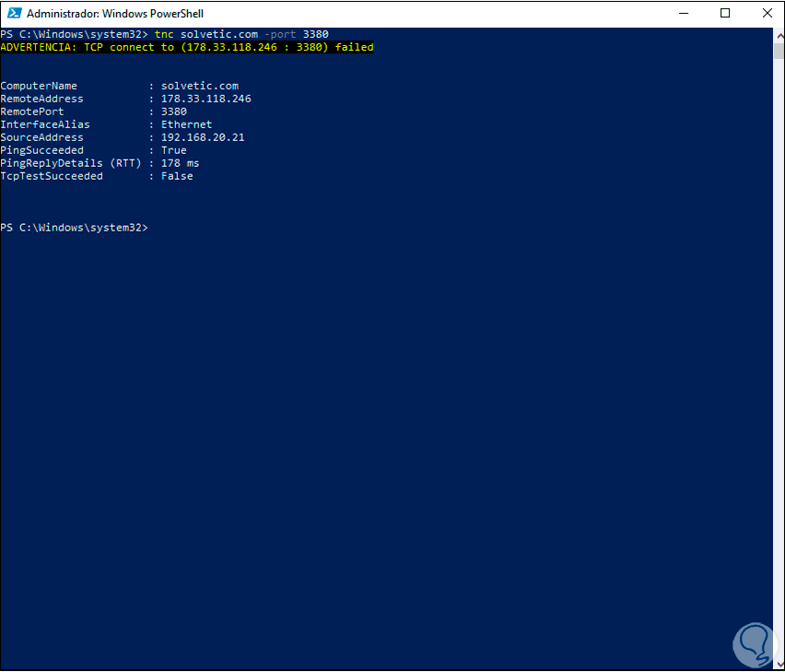Click the 'SourceAddress' label

[42, 137]
